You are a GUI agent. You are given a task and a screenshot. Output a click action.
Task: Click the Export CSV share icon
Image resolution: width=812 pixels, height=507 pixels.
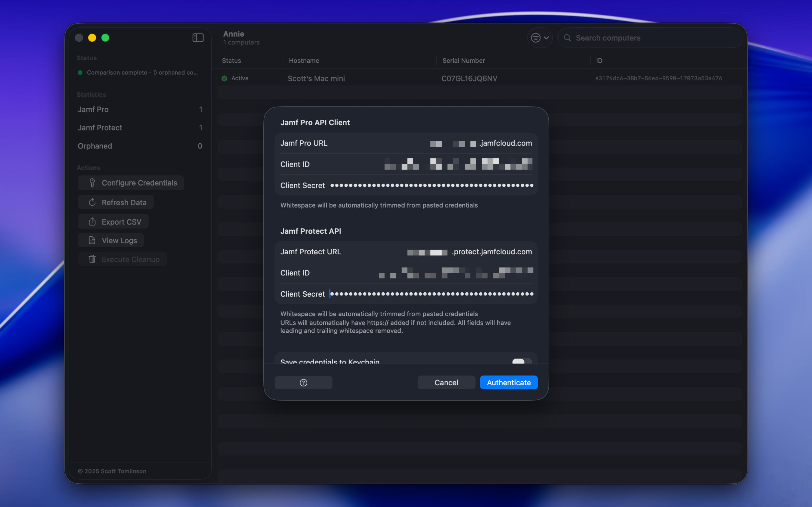pyautogui.click(x=92, y=222)
